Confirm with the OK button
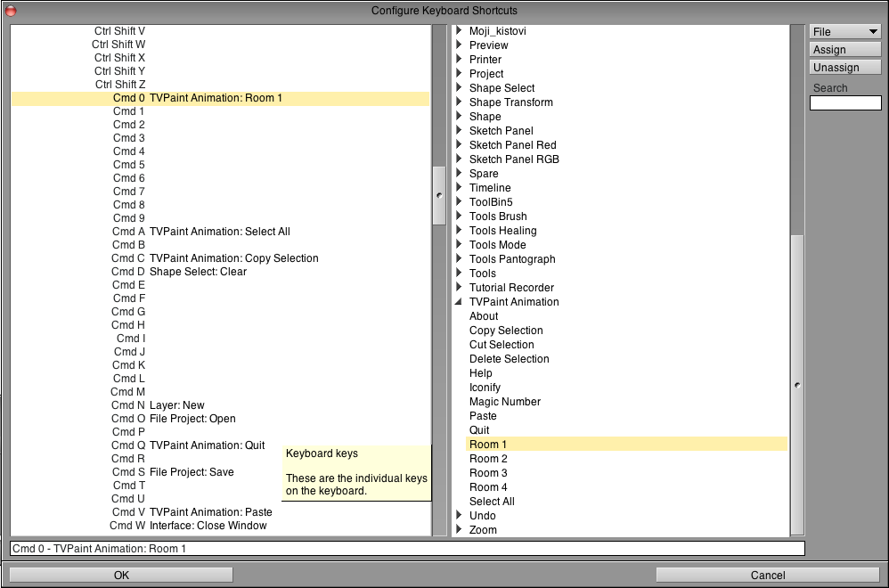The height and width of the screenshot is (588, 889). click(121, 575)
